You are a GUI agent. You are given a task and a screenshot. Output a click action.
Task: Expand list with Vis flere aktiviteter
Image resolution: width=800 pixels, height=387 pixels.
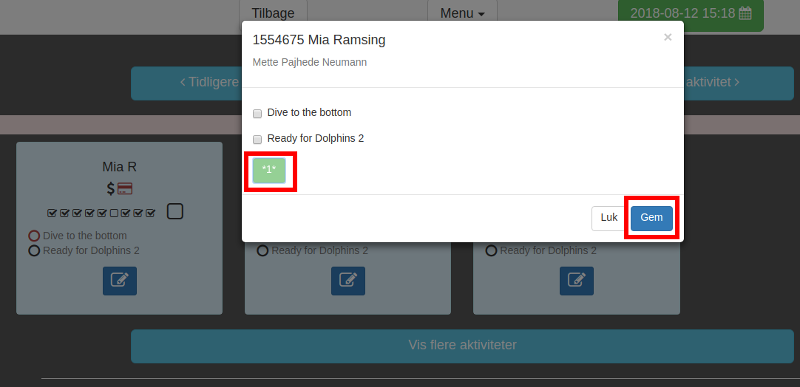(x=462, y=346)
